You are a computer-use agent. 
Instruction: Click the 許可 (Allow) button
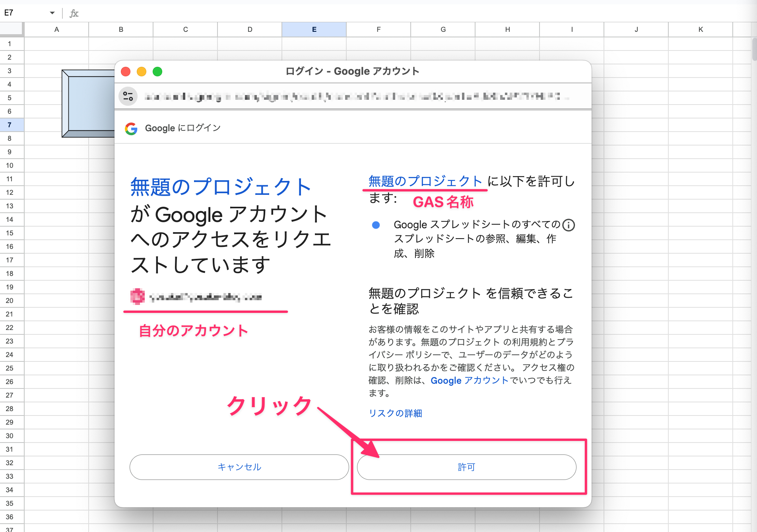click(x=466, y=467)
